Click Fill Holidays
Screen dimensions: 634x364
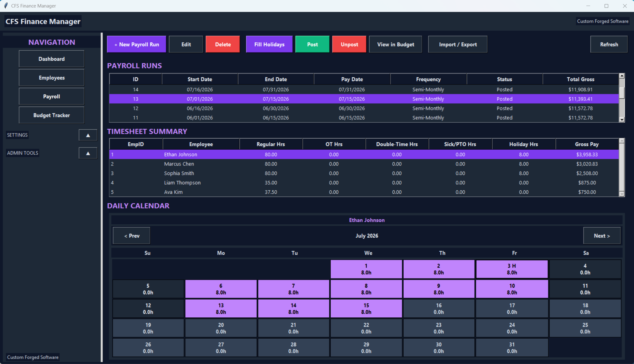(x=269, y=44)
